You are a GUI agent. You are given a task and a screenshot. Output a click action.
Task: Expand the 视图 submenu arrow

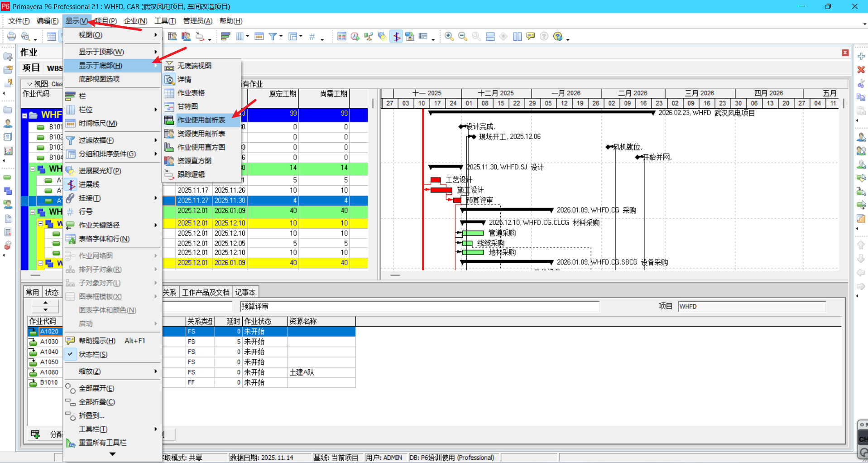(155, 35)
